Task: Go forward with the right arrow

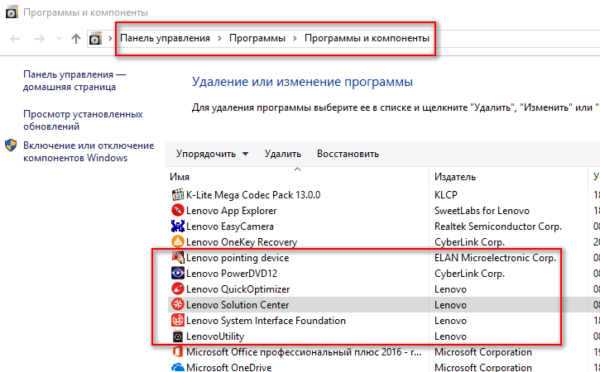Action: [39, 39]
